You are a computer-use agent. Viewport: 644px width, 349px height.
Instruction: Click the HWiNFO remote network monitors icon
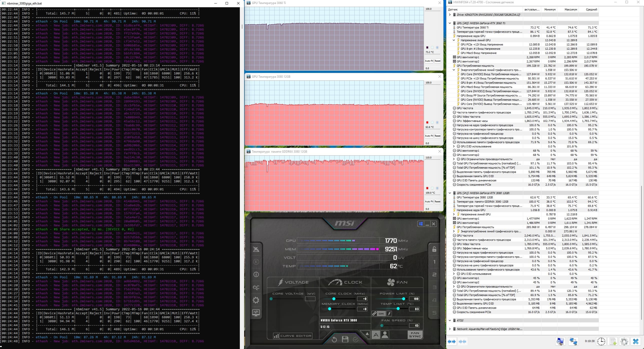pyautogui.click(x=573, y=342)
